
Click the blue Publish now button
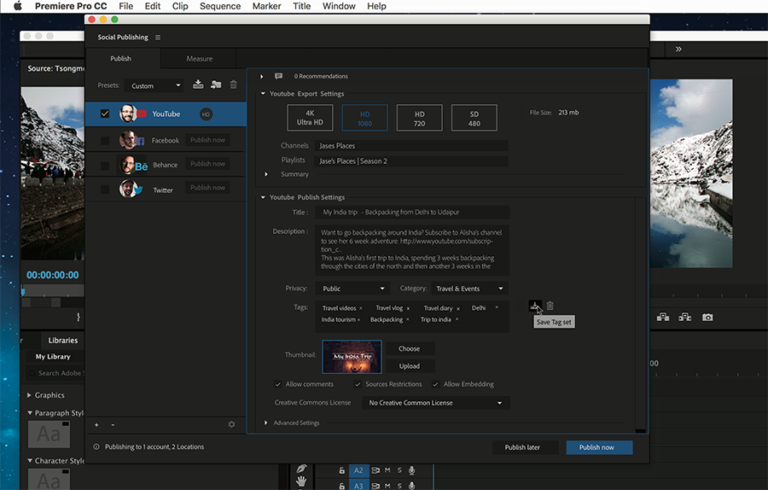(599, 447)
